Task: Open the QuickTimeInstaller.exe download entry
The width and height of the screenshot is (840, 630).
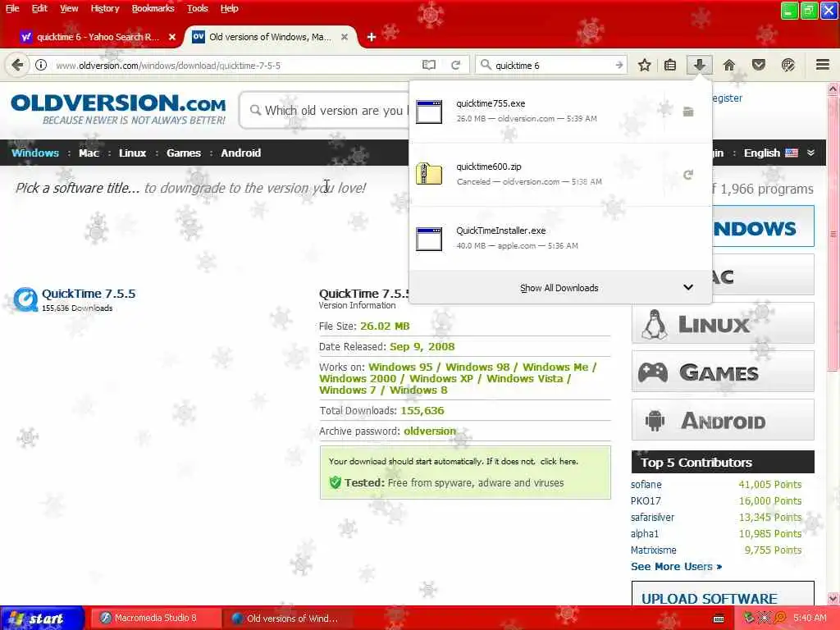Action: (560, 238)
